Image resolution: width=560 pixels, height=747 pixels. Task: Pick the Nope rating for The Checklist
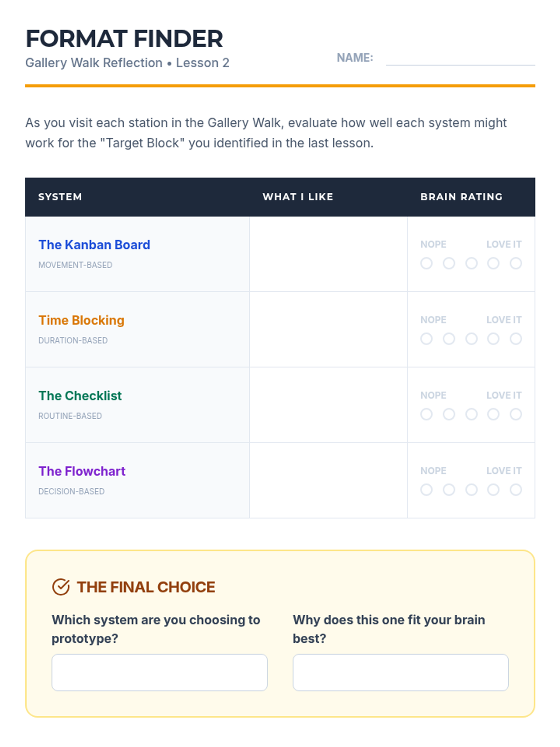426,414
